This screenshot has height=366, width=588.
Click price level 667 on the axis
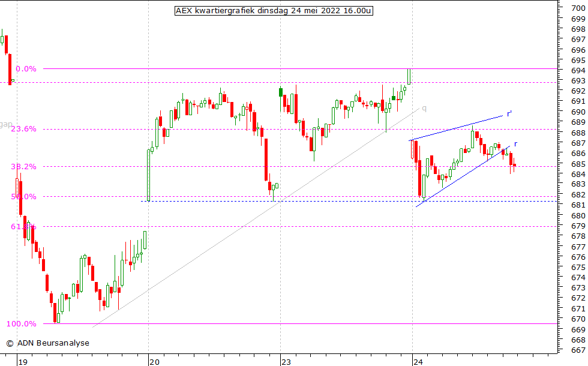[578, 350]
